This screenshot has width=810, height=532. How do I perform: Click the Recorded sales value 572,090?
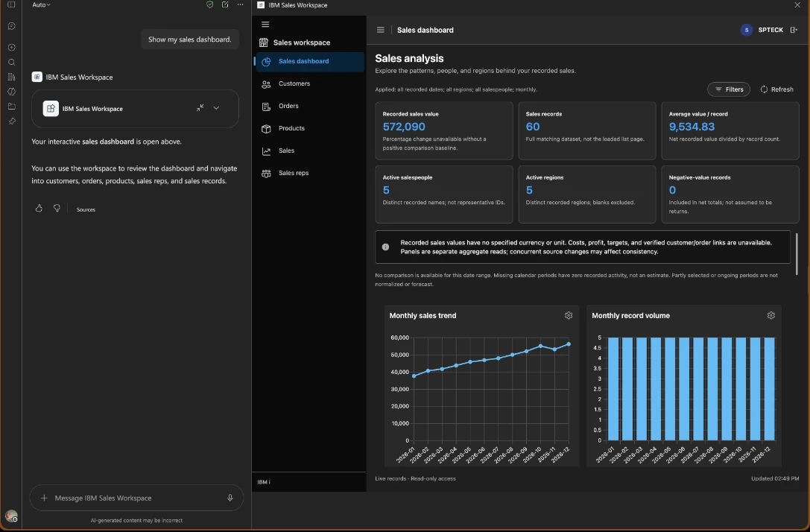tap(404, 127)
